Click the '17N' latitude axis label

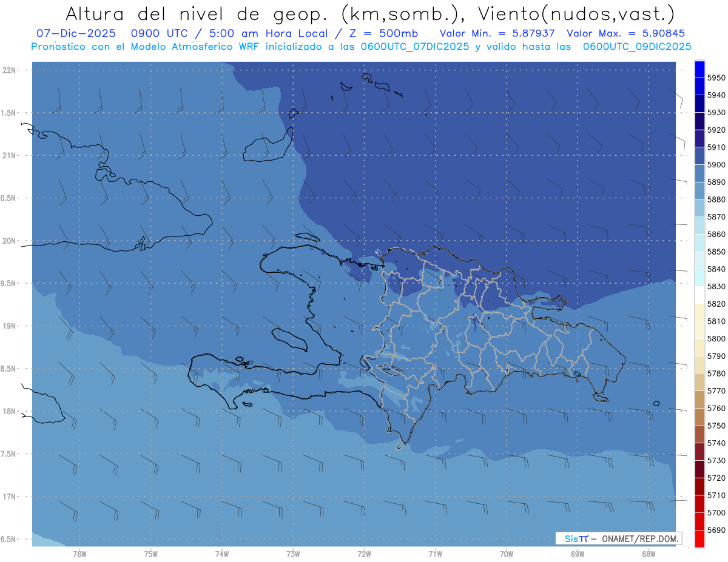10,497
